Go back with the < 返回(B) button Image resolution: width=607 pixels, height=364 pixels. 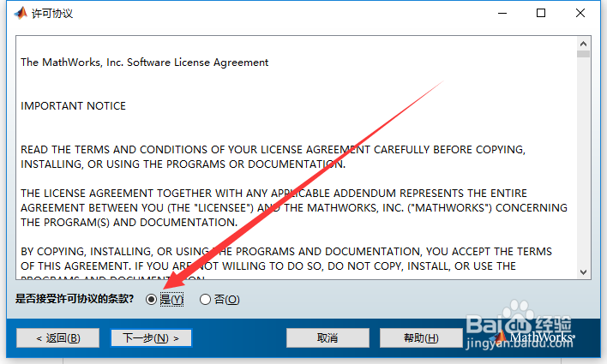click(58, 338)
